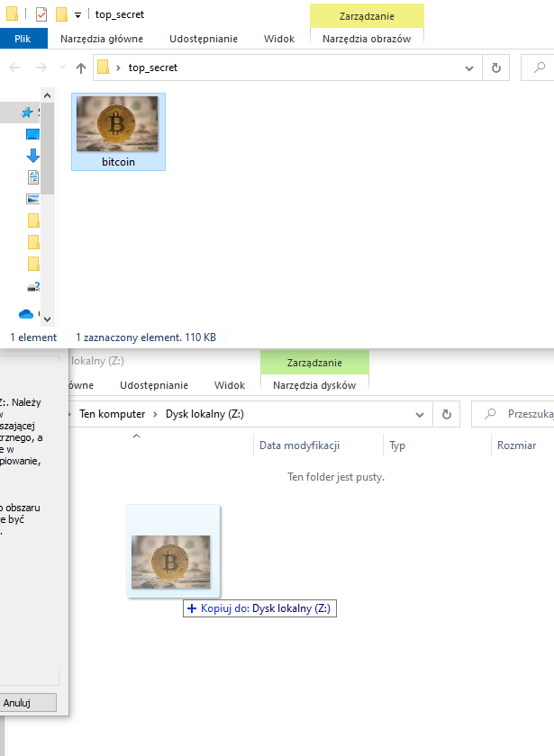Click the Properties checkmark icon in title bar
Image resolution: width=554 pixels, height=756 pixels.
click(x=41, y=14)
